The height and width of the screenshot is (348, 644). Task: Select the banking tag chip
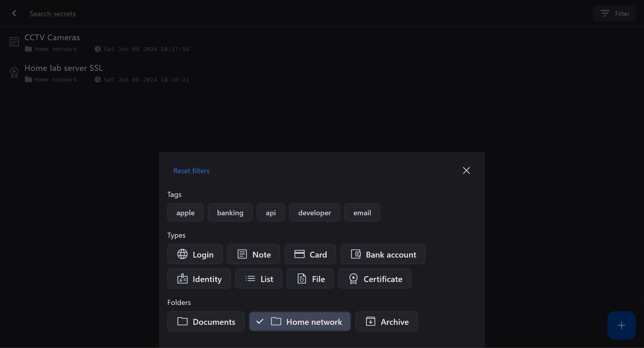click(x=230, y=212)
